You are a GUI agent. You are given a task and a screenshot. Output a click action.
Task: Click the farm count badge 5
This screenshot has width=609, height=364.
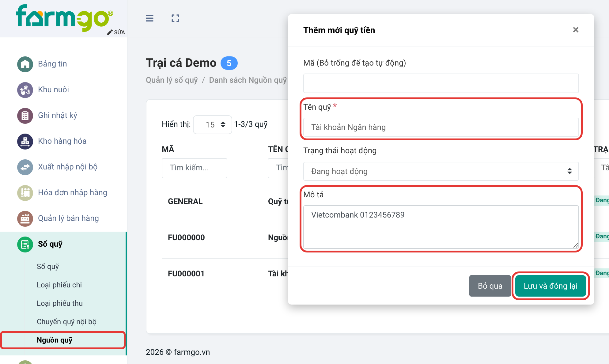click(229, 63)
